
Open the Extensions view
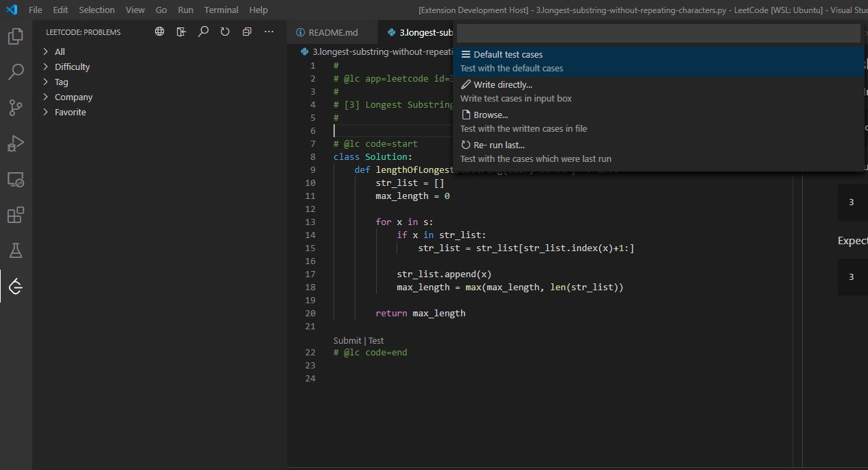coord(16,215)
